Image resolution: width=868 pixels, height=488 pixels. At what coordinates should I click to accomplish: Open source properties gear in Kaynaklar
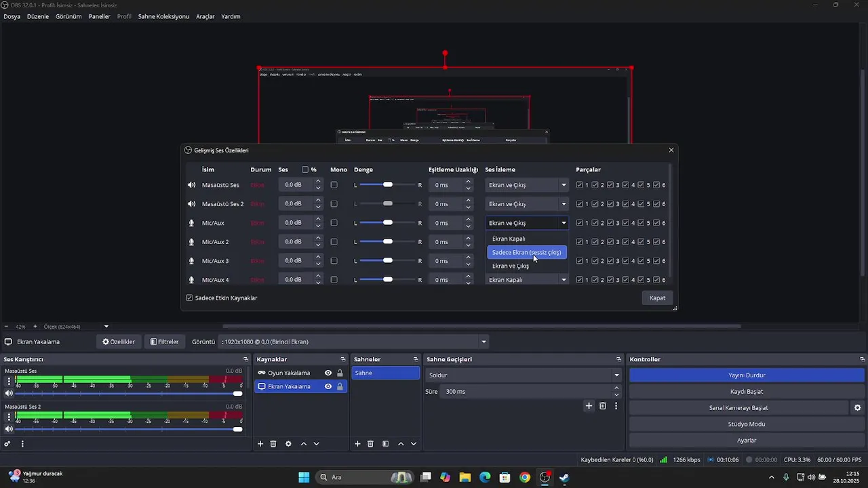pyautogui.click(x=288, y=444)
